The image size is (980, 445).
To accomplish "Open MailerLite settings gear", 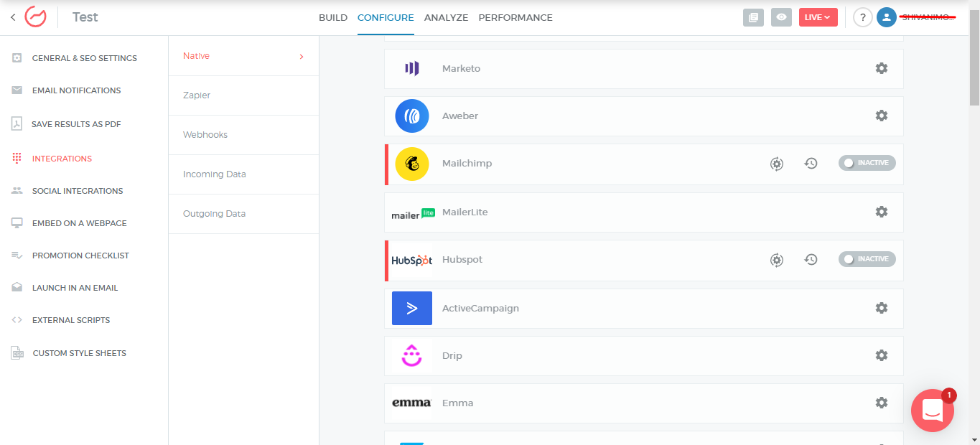I will [x=882, y=212].
